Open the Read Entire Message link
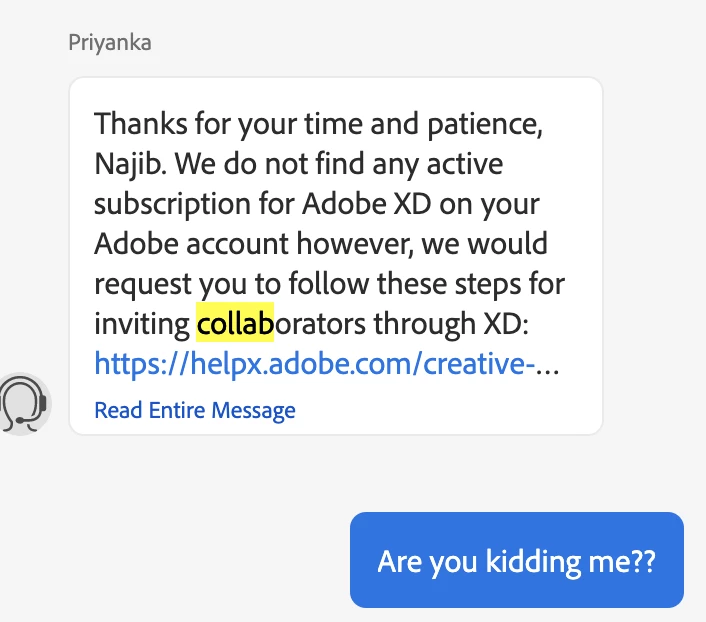This screenshot has height=622, width=706. [195, 410]
